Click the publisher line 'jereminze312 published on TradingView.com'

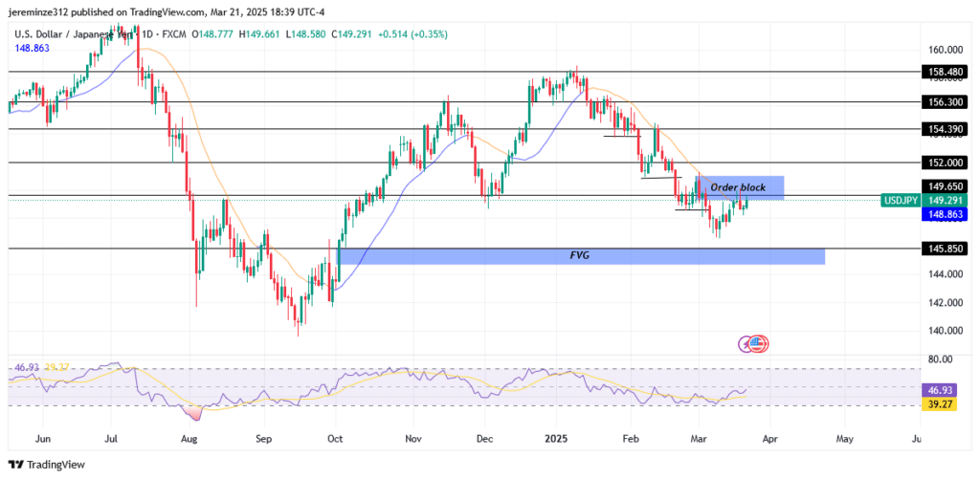(106, 11)
